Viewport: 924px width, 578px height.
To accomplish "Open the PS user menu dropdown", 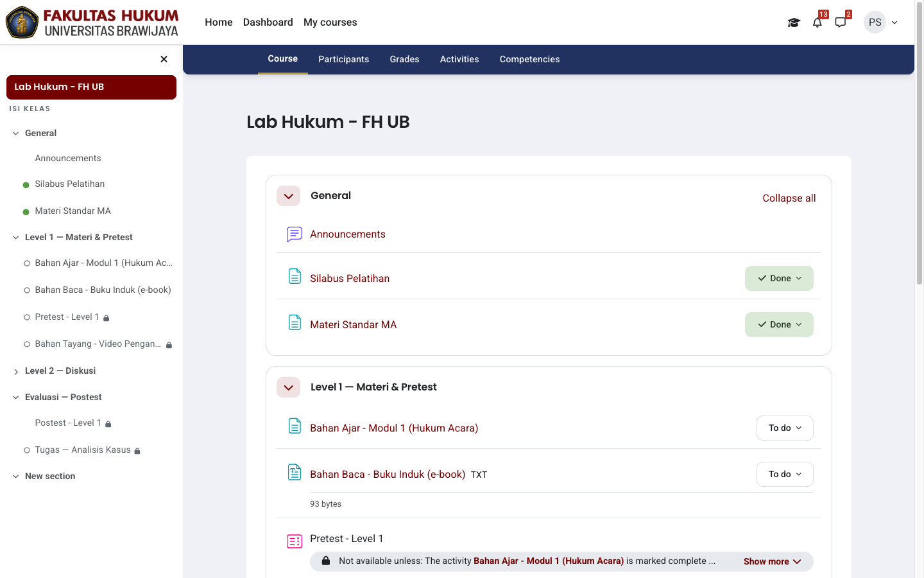I will coord(881,22).
